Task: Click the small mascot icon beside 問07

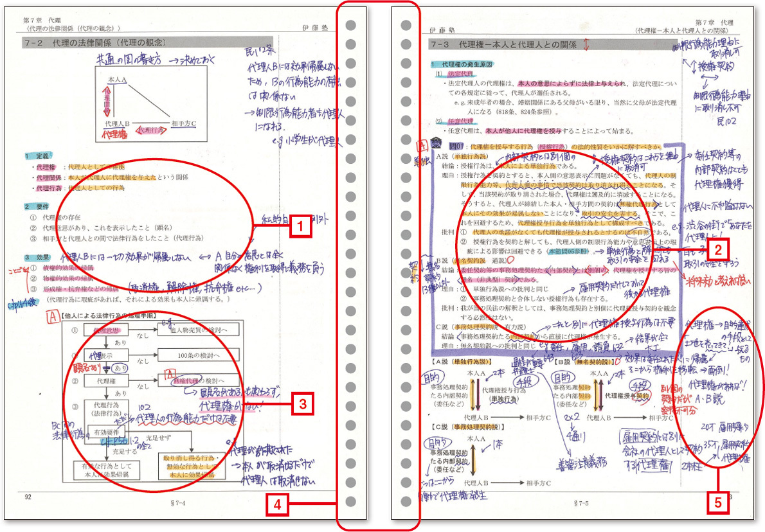Action: coord(437,146)
